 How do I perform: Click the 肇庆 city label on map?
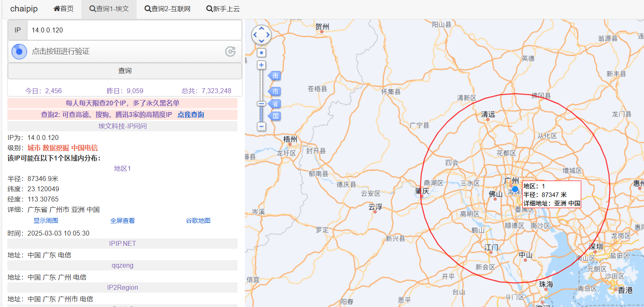(x=422, y=191)
